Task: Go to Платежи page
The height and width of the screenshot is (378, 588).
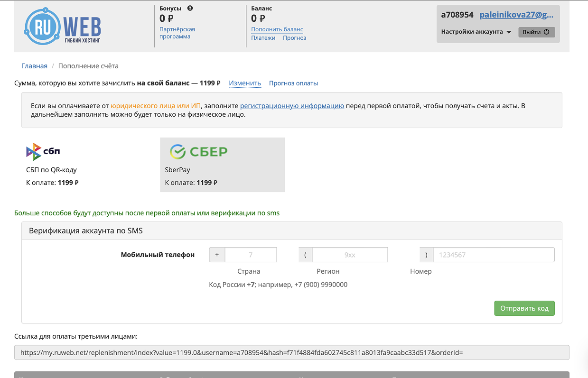Action: coord(263,38)
